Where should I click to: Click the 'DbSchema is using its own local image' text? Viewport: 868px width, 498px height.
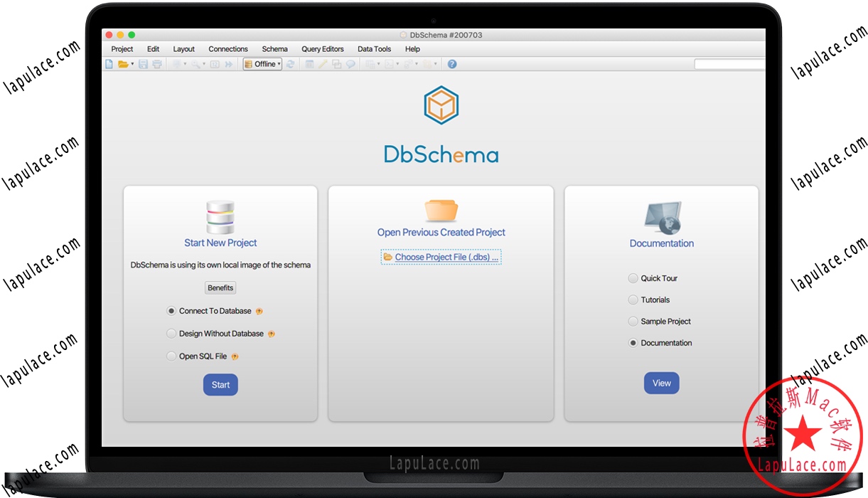coord(220,265)
